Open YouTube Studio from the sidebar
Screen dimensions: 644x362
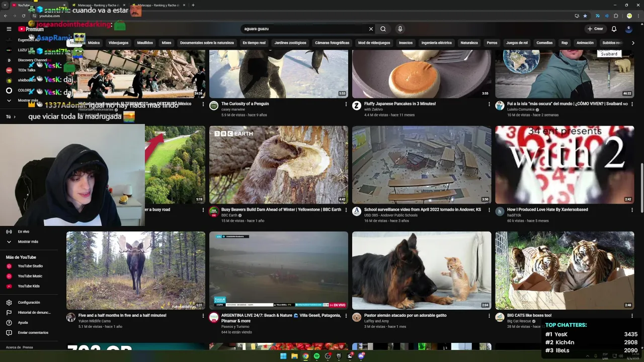pyautogui.click(x=30, y=266)
